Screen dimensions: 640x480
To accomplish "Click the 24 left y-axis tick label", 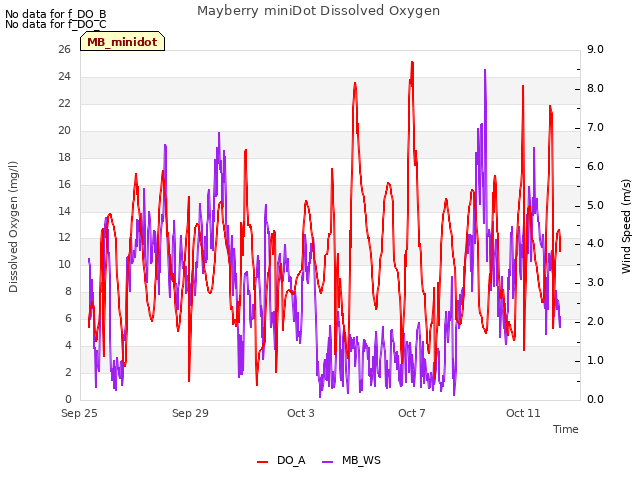I will point(64,76).
